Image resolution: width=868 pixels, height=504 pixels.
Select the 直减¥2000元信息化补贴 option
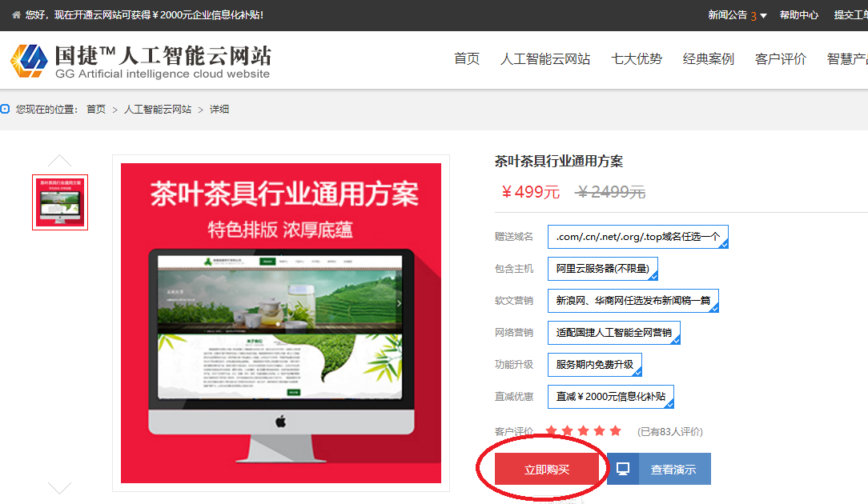click(610, 397)
